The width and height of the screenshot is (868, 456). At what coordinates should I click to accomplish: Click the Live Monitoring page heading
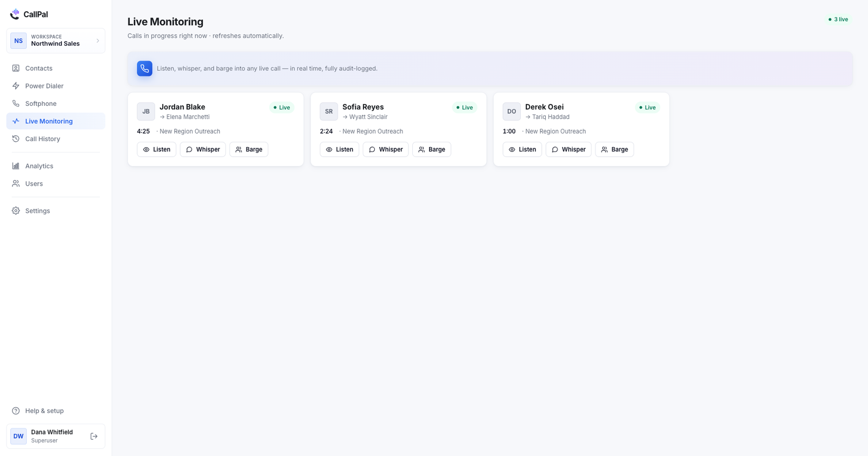click(165, 22)
